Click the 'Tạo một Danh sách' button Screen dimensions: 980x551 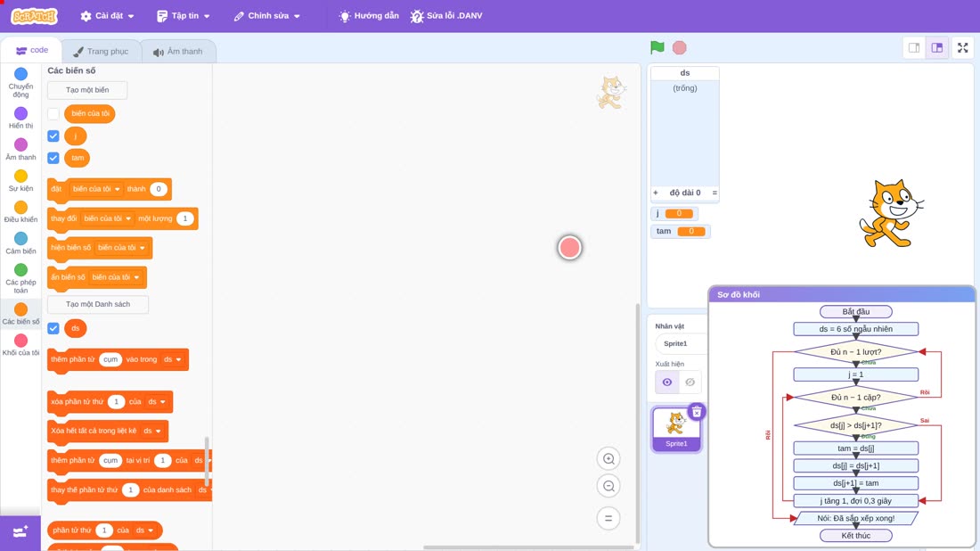(98, 305)
